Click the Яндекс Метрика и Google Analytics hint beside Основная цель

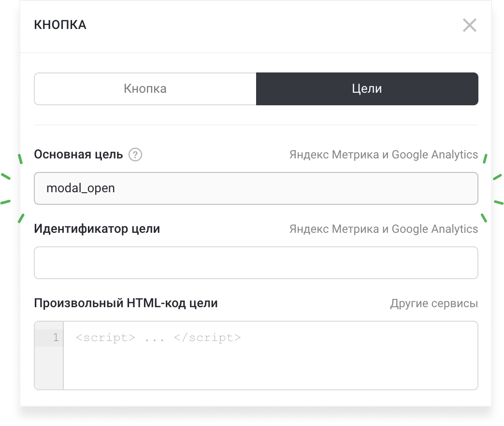click(384, 155)
